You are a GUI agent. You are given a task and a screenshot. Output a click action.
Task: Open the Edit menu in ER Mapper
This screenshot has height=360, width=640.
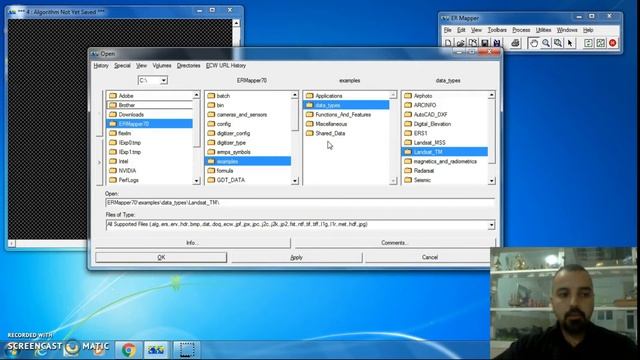click(461, 30)
